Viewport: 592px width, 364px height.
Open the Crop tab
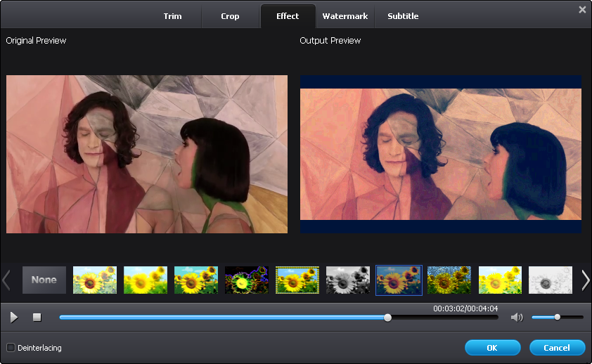[230, 16]
